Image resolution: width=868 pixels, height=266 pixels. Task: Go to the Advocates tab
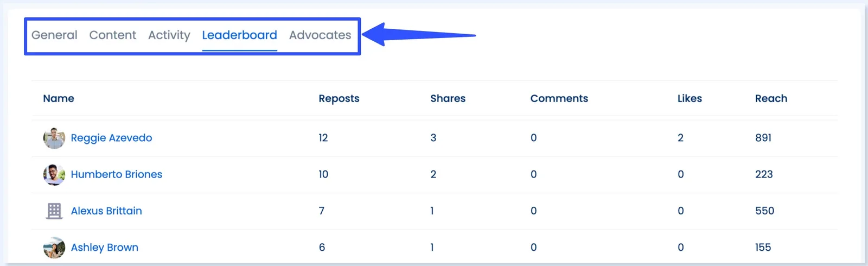coord(320,35)
